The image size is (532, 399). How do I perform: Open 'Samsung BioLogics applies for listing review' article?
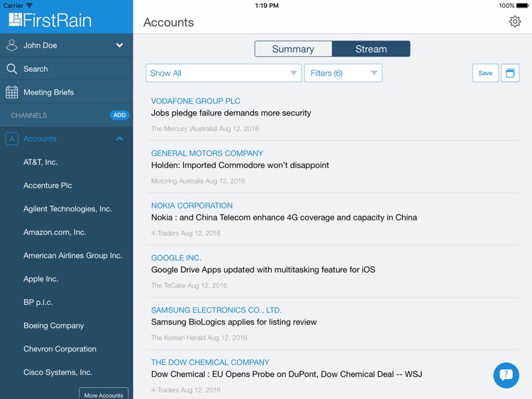coord(234,322)
